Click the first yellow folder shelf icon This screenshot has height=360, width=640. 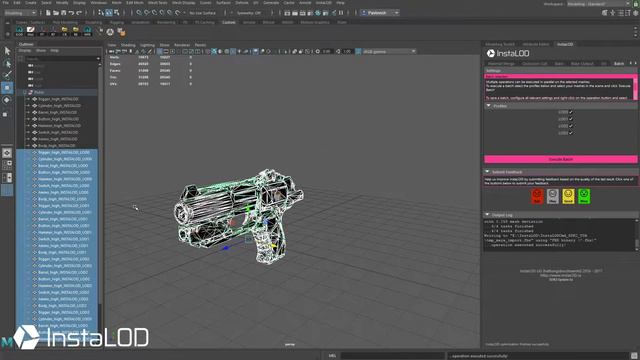click(x=64, y=31)
